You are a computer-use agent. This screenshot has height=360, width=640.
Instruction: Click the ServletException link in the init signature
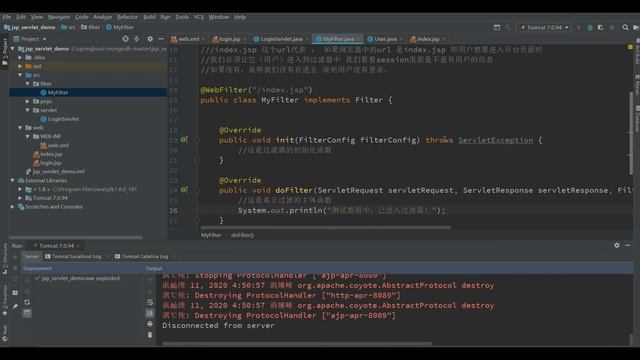pos(496,140)
